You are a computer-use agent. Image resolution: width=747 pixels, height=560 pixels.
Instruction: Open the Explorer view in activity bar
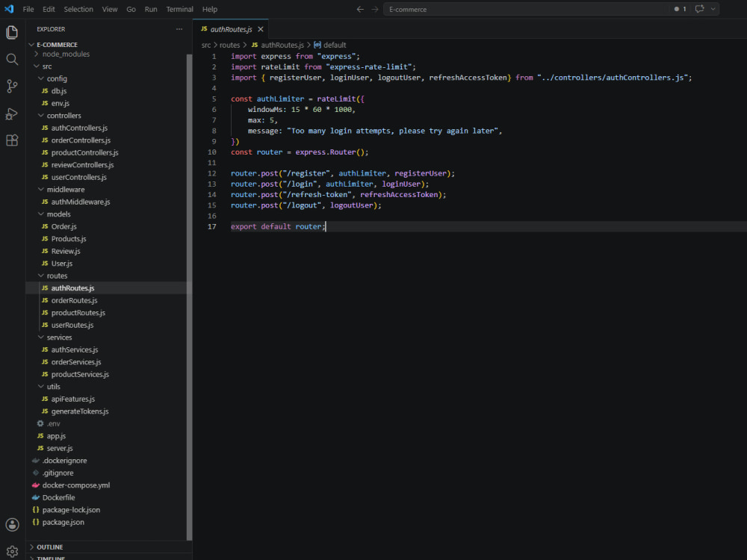tap(12, 32)
